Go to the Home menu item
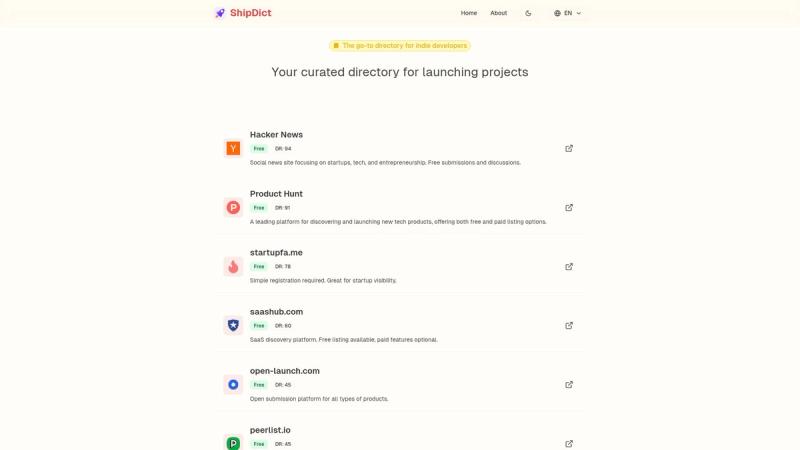The width and height of the screenshot is (800, 450). [x=468, y=13]
